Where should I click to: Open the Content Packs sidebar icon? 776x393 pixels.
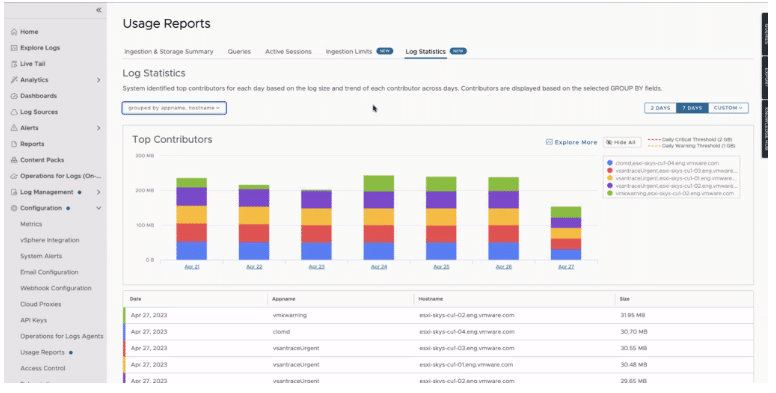click(14, 160)
